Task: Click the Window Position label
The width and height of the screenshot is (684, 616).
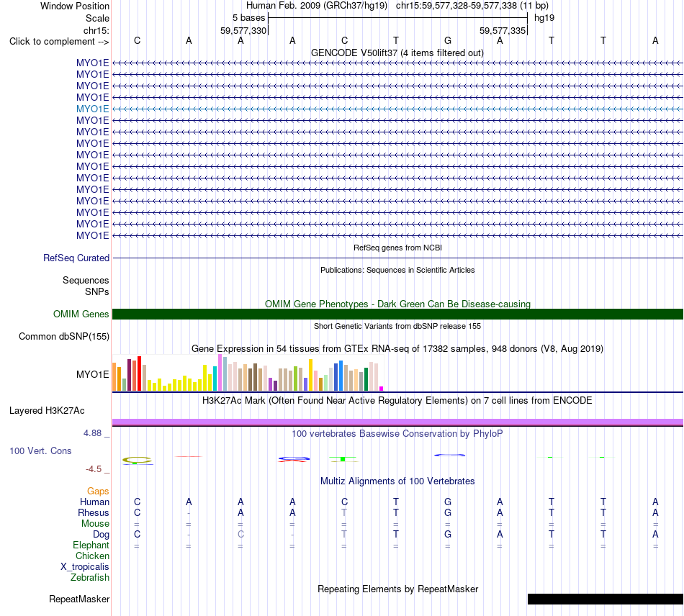Action: [75, 6]
